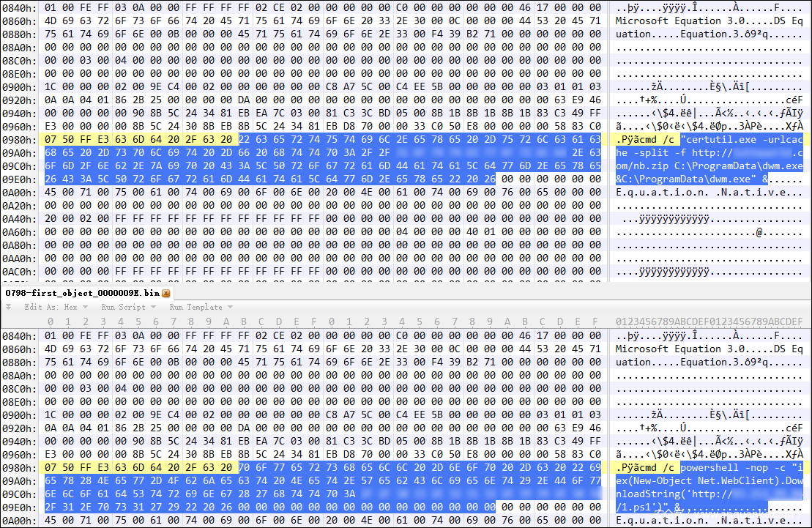Click address 0980h in the lower hex pane
Viewport: 812px width, 528px height.
tap(19, 467)
